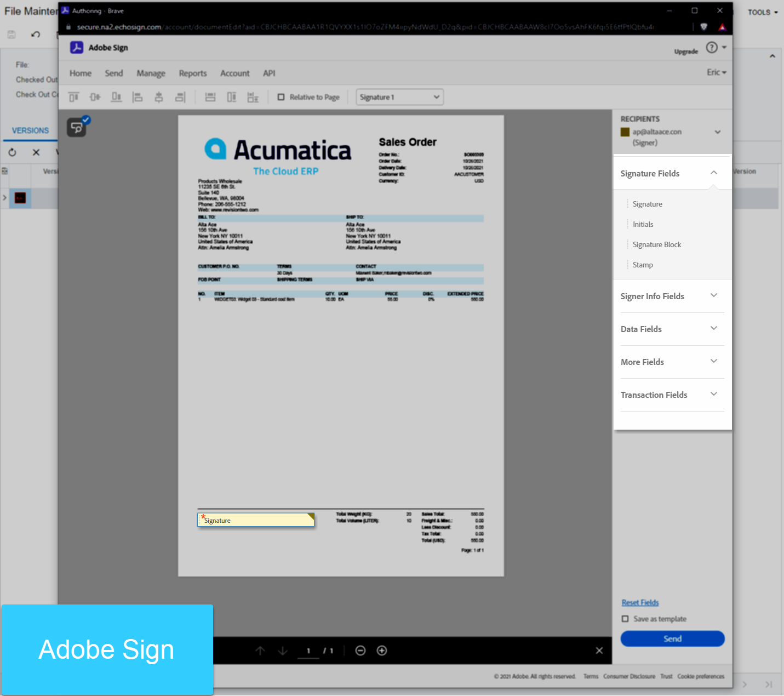The width and height of the screenshot is (784, 696).
Task: Click the Adobe Sign logo icon
Action: click(76, 48)
